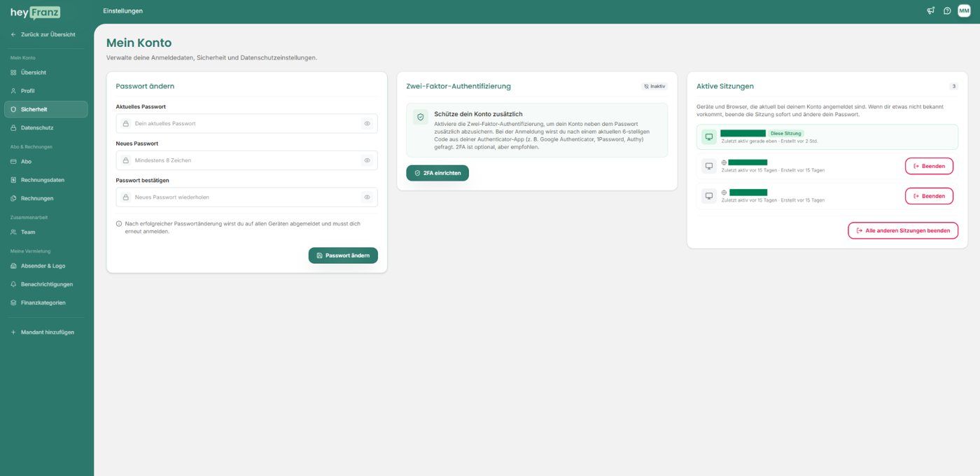
Task: Focus the Aktuelles Passwort field
Action: click(246, 123)
